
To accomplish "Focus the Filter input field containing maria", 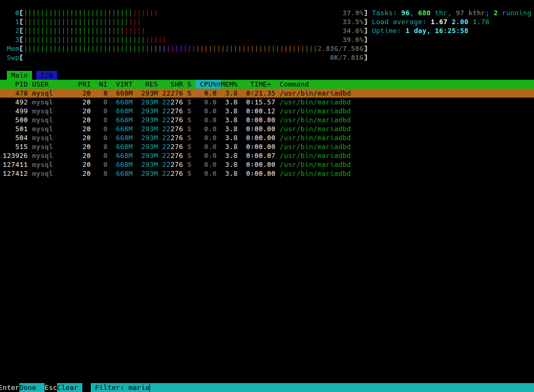I will click(x=312, y=388).
